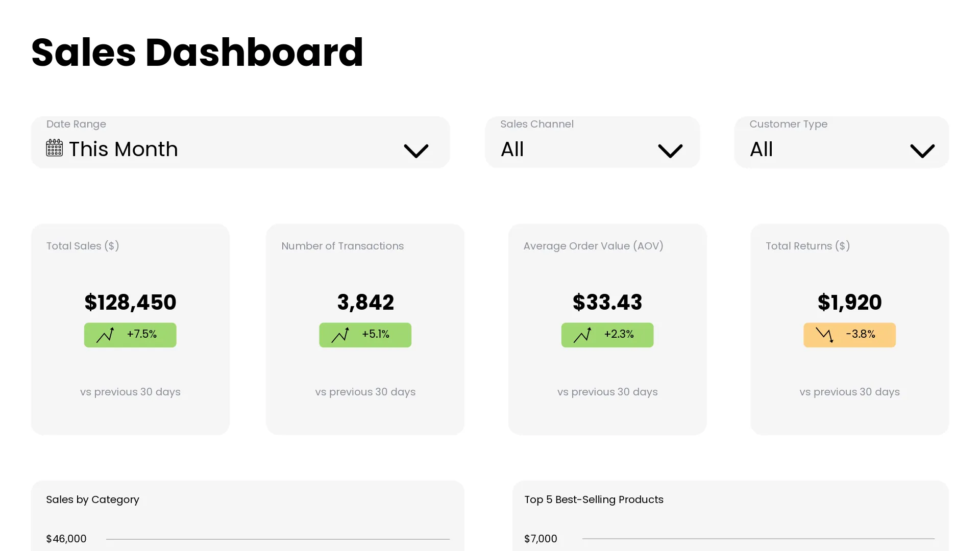Click the downward trend icon for Total Returns
The image size is (980, 551).
coord(824,335)
